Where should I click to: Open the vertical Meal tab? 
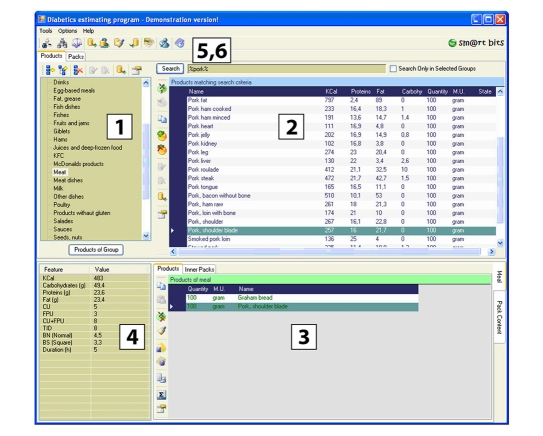499,276
